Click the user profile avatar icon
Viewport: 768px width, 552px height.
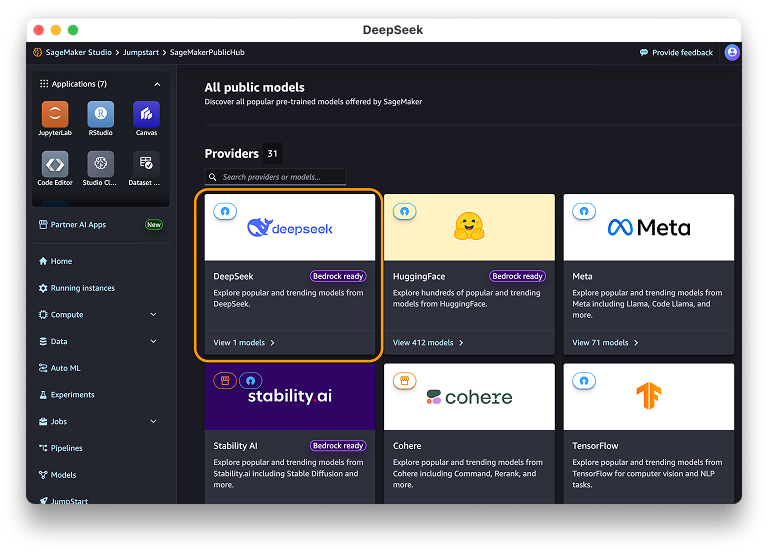tap(732, 52)
